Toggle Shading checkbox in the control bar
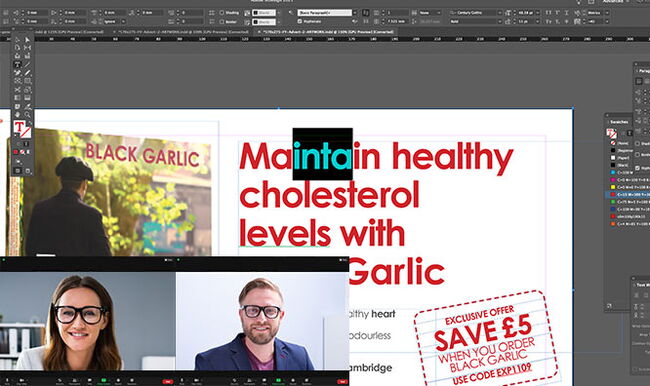Image resolution: width=650 pixels, height=386 pixels. pyautogui.click(x=222, y=13)
